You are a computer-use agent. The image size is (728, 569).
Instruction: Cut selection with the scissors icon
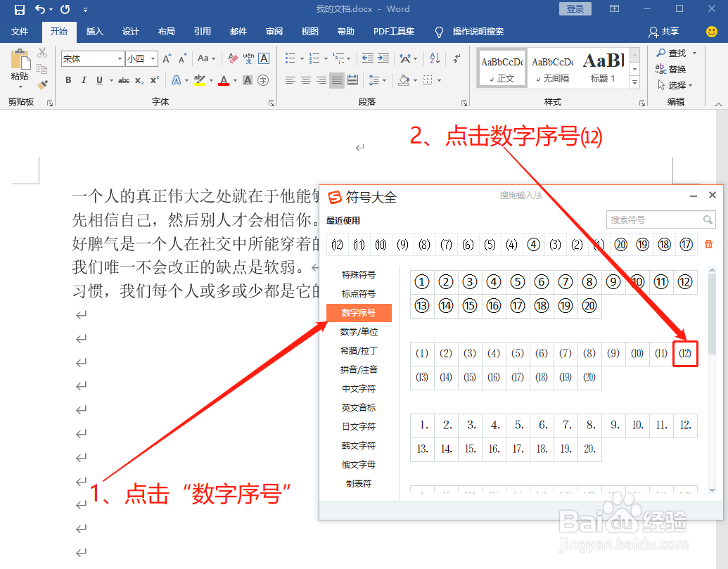tap(42, 53)
